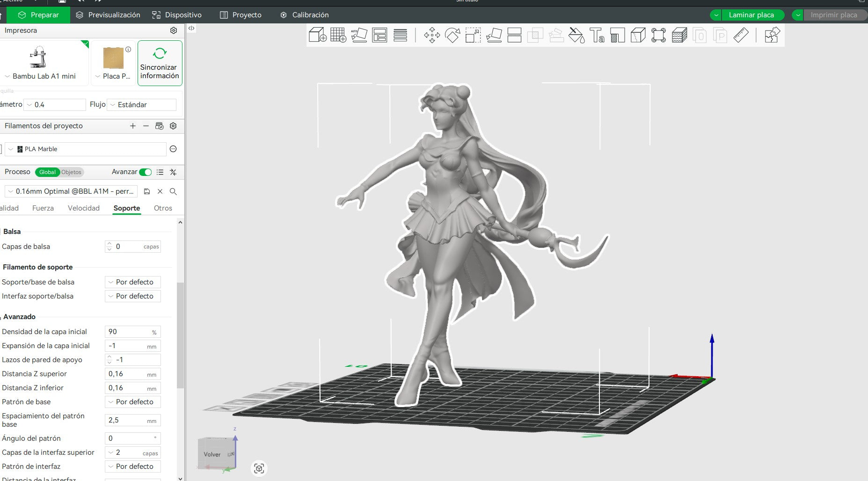This screenshot has height=481, width=868.
Task: Click the AMS filament sync icon
Action: 160,126
